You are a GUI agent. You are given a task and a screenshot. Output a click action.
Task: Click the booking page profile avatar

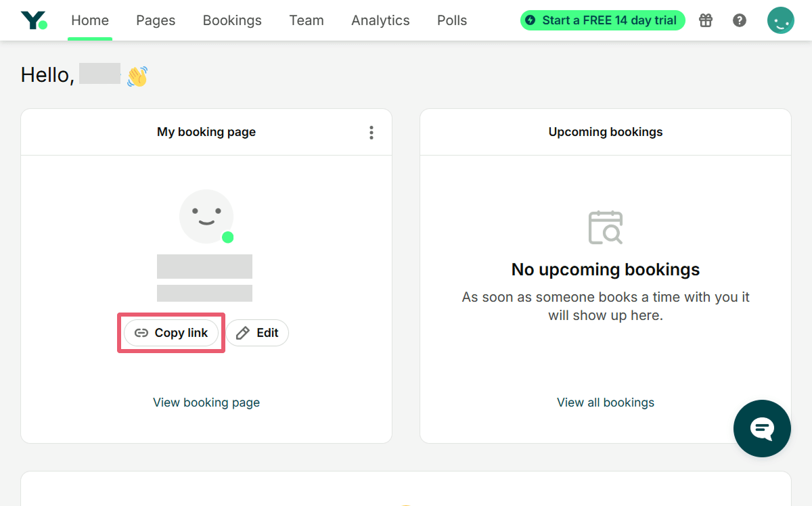[206, 216]
